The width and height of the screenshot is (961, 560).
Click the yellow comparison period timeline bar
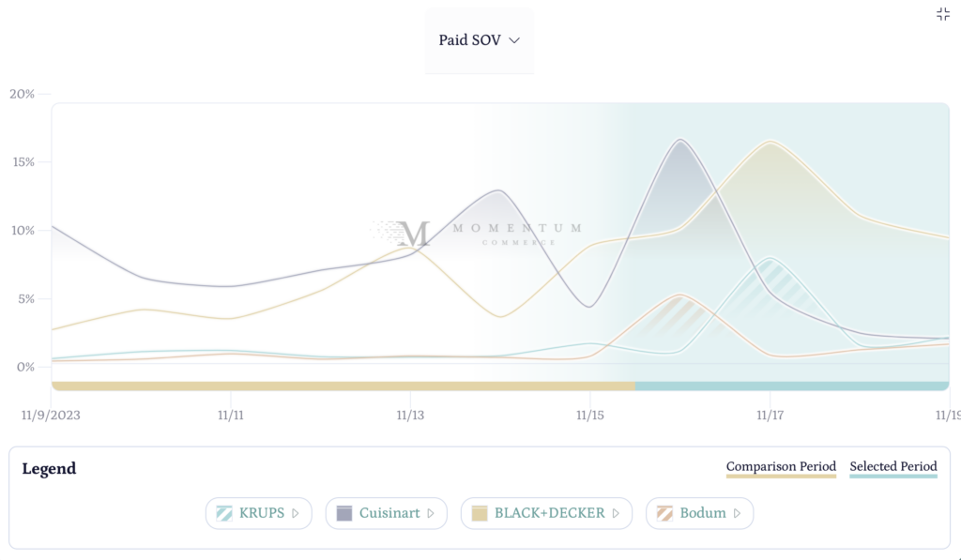(x=343, y=386)
